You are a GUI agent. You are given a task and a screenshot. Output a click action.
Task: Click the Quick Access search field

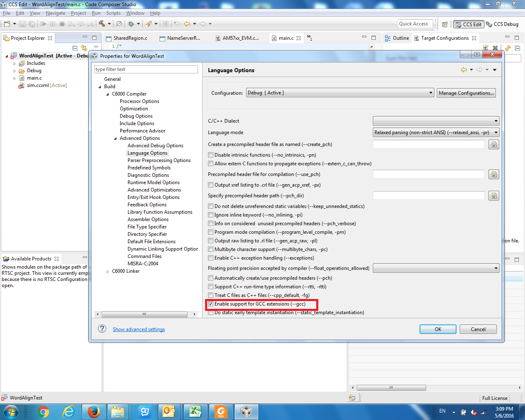click(415, 24)
